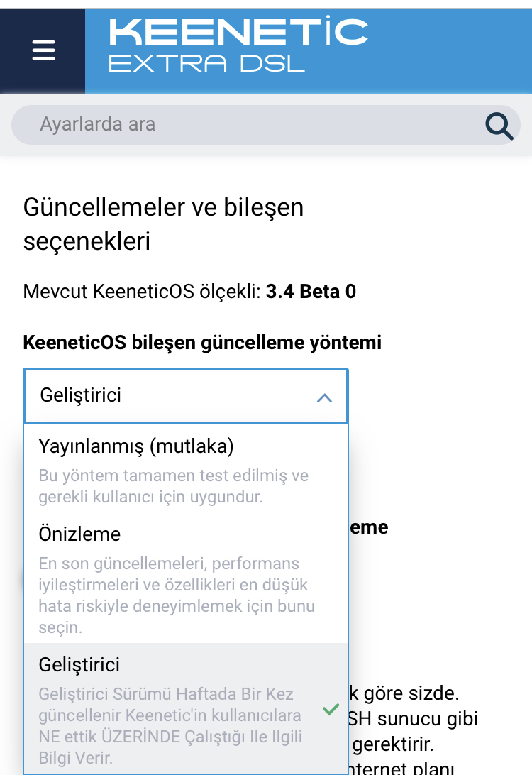Click the Yayınlanmış option description text
This screenshot has height=775, width=532.
point(173,486)
